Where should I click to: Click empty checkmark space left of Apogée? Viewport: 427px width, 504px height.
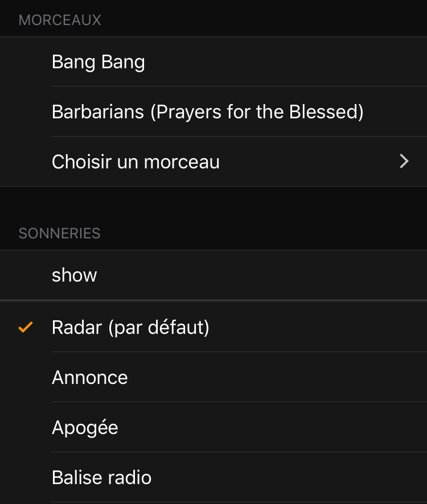pyautogui.click(x=26, y=428)
